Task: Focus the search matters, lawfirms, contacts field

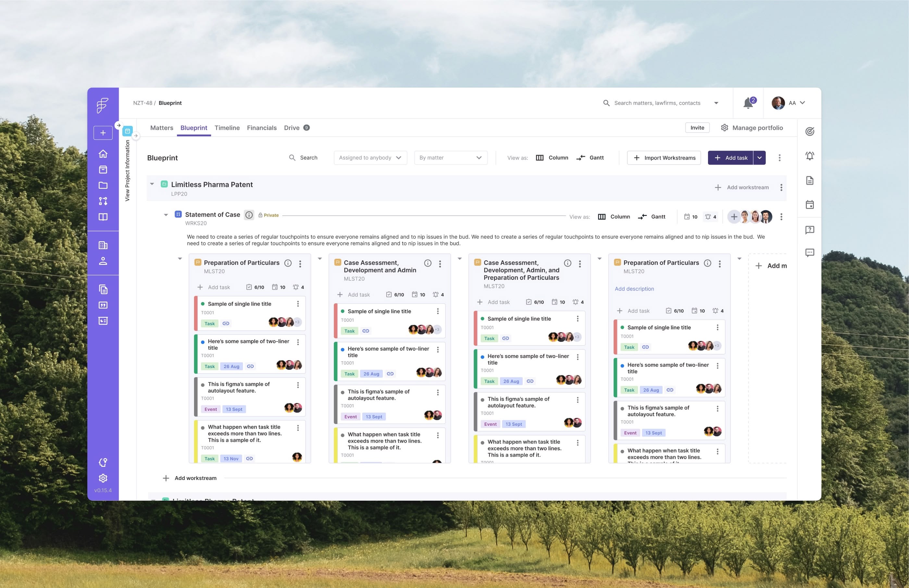Action: pyautogui.click(x=657, y=103)
